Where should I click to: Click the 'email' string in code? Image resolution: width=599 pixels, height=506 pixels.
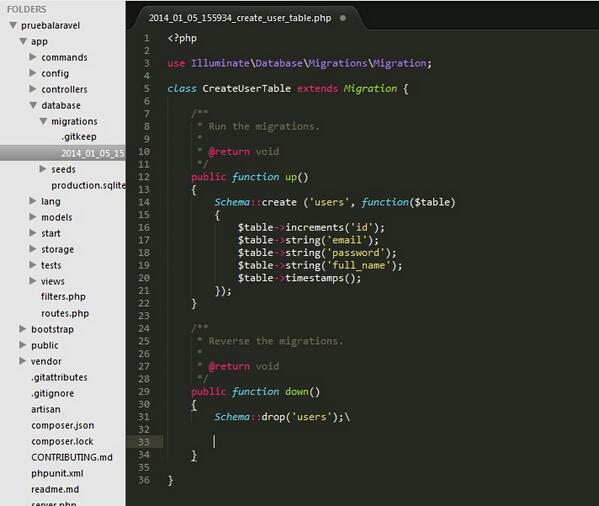coord(347,240)
